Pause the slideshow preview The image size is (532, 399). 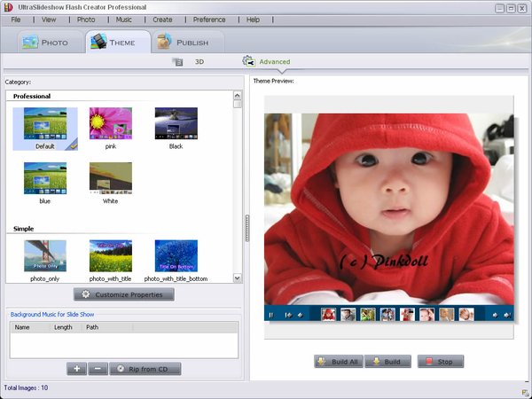tap(270, 315)
